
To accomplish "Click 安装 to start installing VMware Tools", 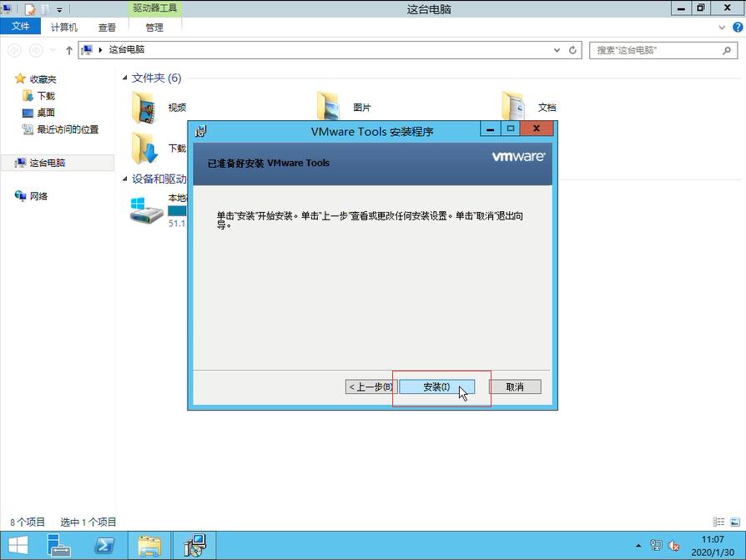I will [437, 386].
